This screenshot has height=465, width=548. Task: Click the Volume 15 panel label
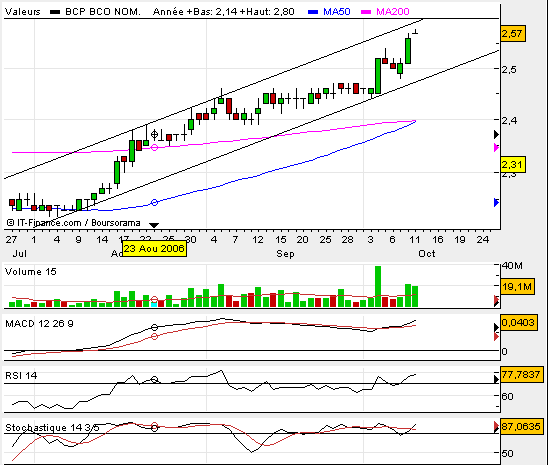(x=31, y=272)
